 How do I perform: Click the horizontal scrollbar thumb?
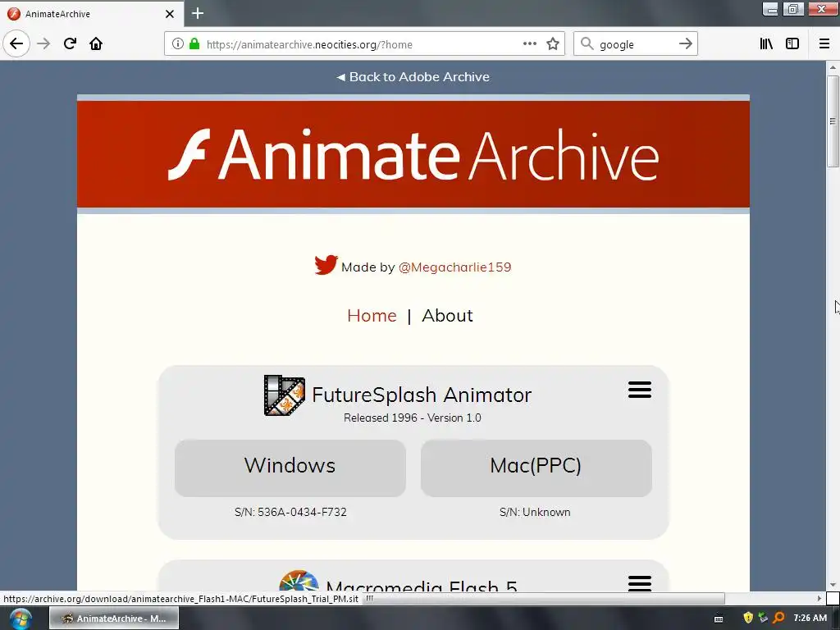[x=543, y=598]
